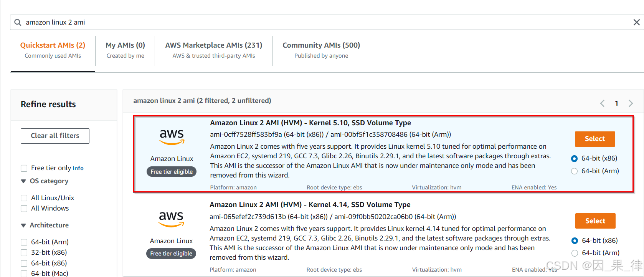Clear the search field with X icon
The image size is (644, 277).
(x=636, y=22)
